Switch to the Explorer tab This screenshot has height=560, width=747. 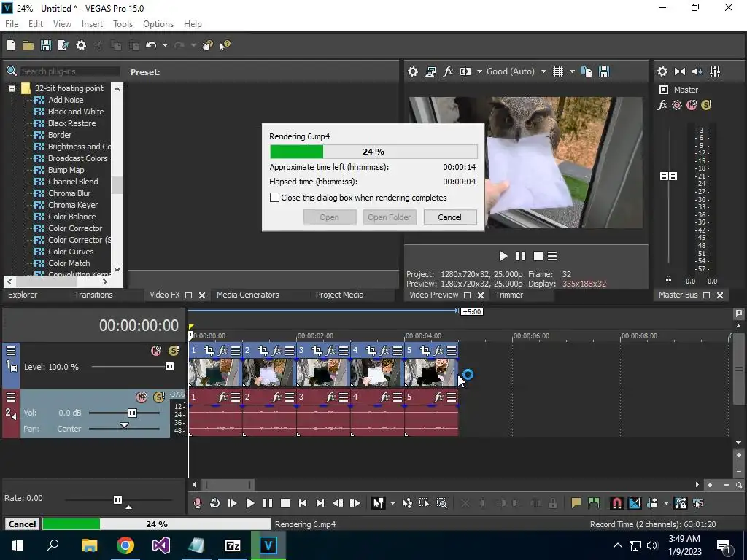click(23, 295)
